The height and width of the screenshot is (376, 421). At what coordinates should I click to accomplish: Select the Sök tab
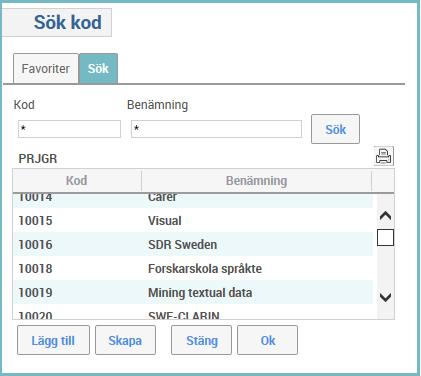coord(98,69)
